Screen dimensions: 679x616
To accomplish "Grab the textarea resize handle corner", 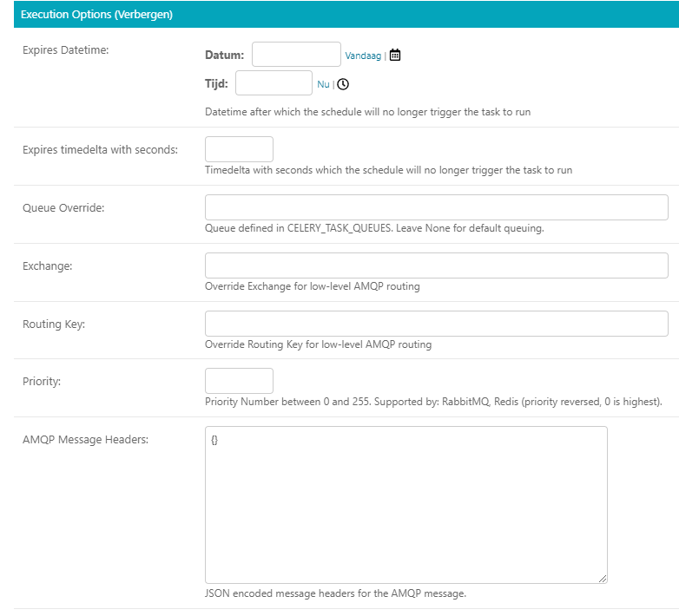I will [x=602, y=578].
